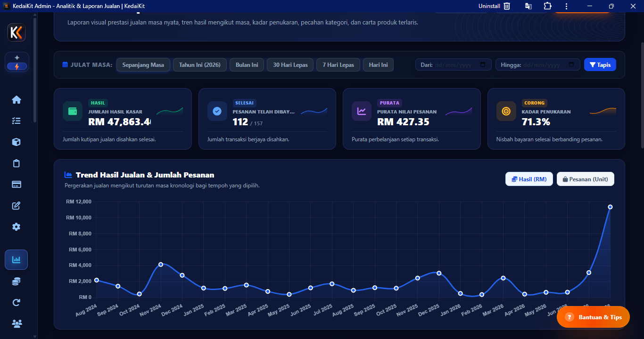Open the clipboard orders icon
Image resolution: width=644 pixels, height=339 pixels.
click(x=17, y=163)
